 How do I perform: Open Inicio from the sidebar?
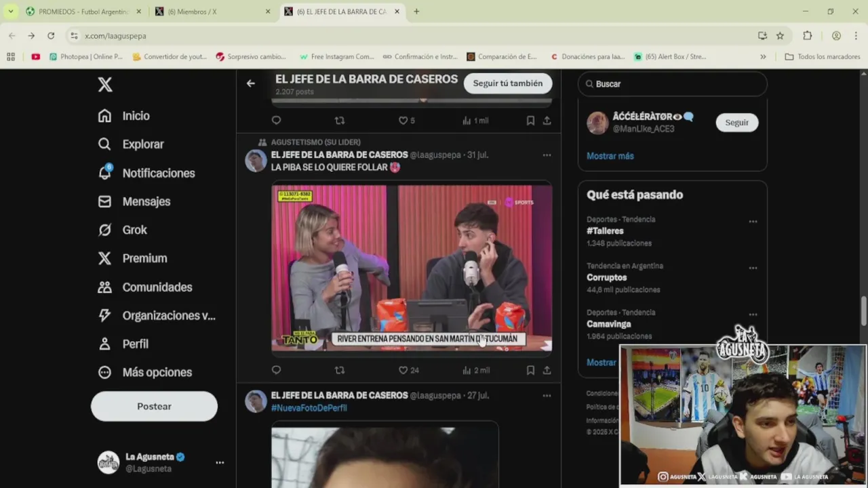(124, 116)
